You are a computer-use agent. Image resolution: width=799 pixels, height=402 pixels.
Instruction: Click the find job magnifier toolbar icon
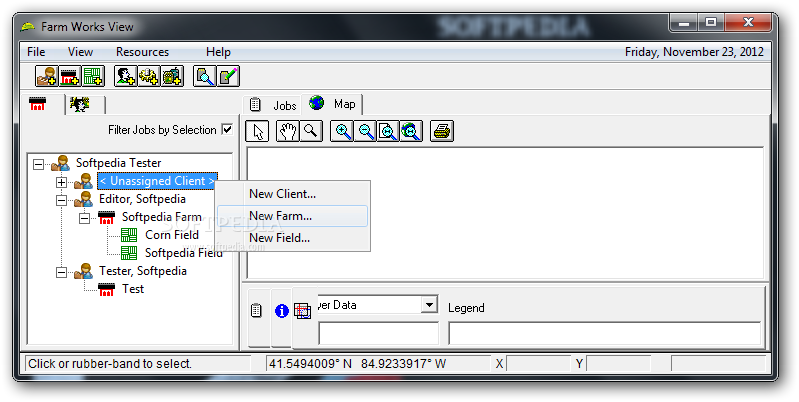[x=204, y=76]
